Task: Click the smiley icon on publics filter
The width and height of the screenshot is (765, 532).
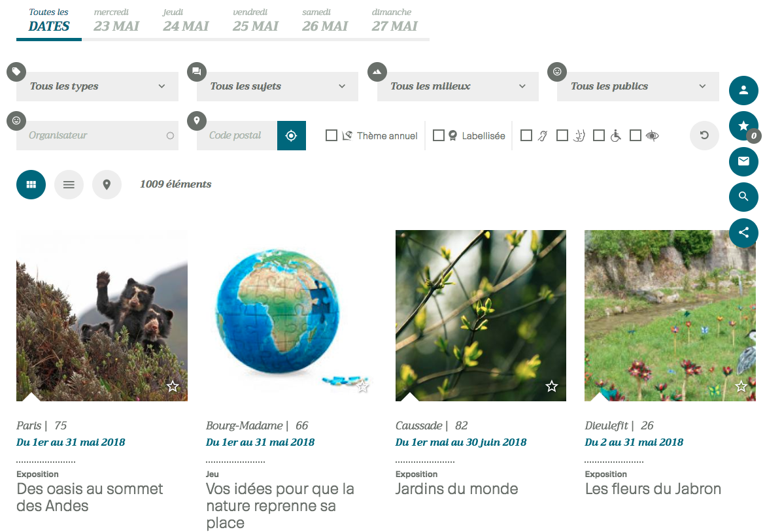Action: pyautogui.click(x=557, y=72)
